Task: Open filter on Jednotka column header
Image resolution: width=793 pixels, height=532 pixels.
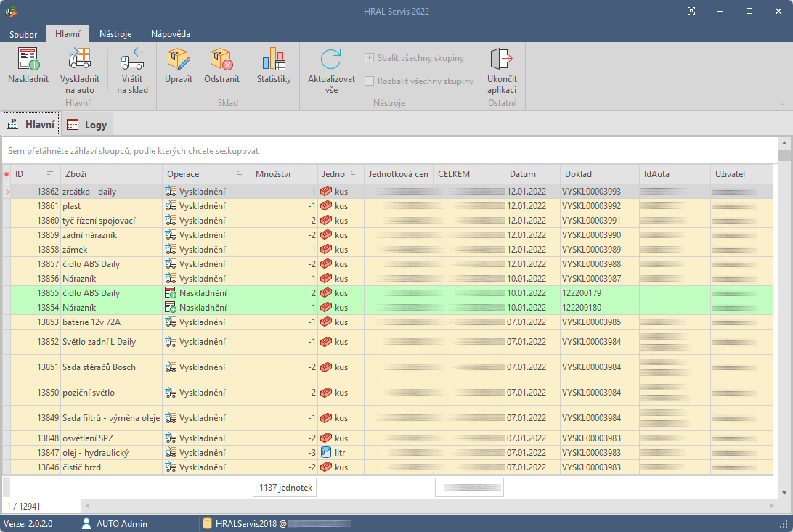Action: pos(354,174)
